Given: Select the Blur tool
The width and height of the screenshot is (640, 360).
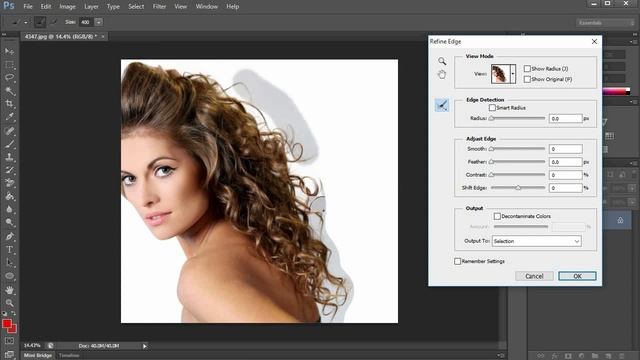Looking at the screenshot, I should pyautogui.click(x=9, y=209).
